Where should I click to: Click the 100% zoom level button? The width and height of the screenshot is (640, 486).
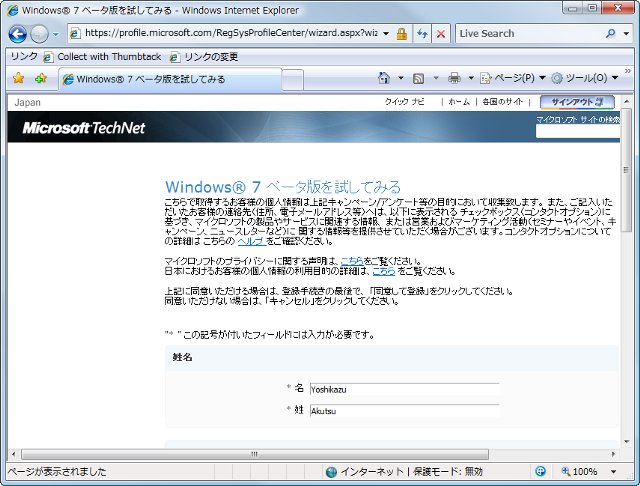(x=580, y=472)
